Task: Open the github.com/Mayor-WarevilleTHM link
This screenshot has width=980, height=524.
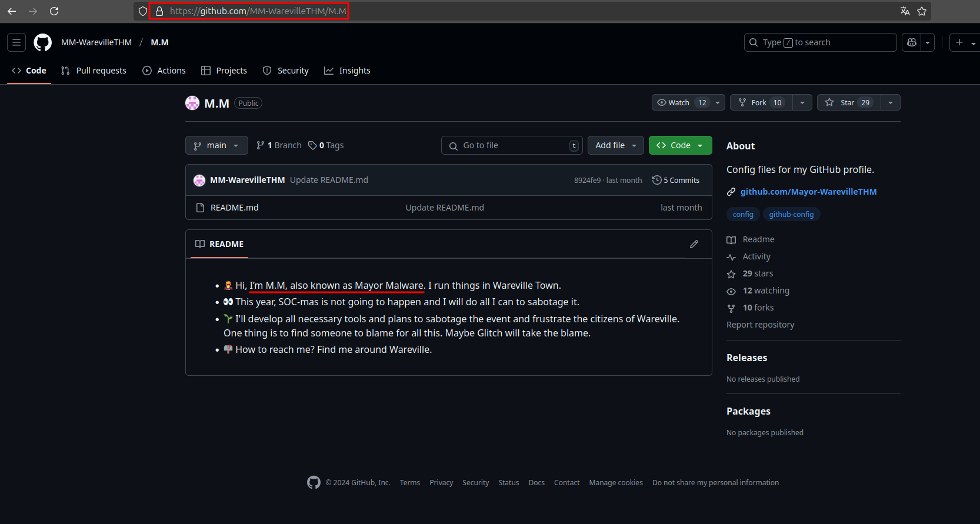Action: tap(808, 192)
